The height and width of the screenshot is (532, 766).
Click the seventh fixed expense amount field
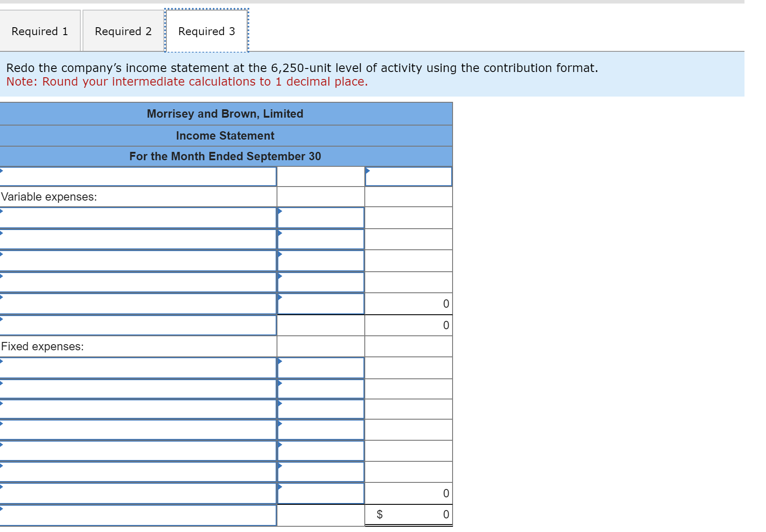coord(321,493)
